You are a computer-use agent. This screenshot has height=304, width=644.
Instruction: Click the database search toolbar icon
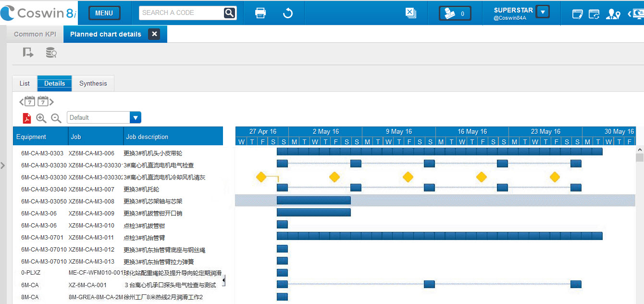pyautogui.click(x=51, y=53)
